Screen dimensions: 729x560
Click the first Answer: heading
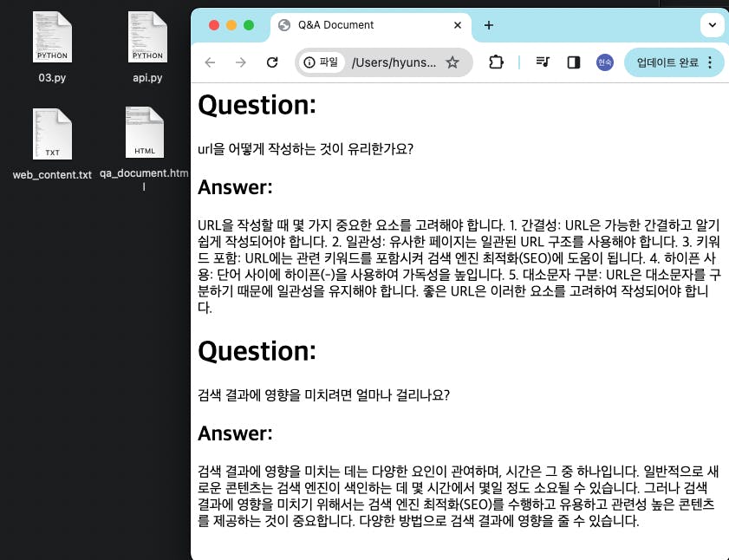(235, 187)
